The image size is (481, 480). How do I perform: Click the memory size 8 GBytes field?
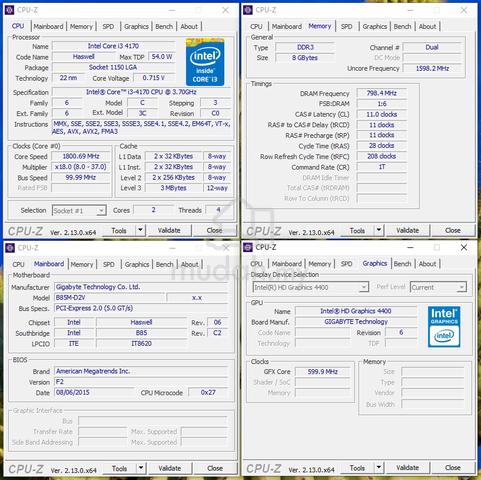pos(305,58)
